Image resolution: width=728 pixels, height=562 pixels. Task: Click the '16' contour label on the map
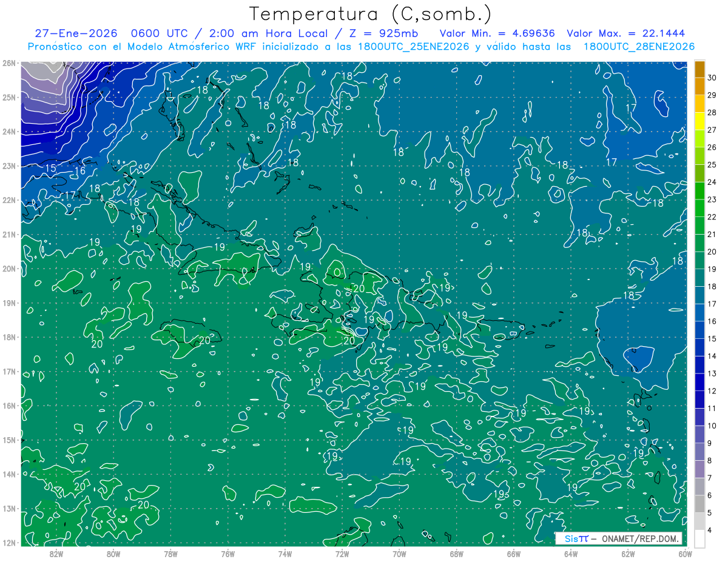[x=79, y=172]
